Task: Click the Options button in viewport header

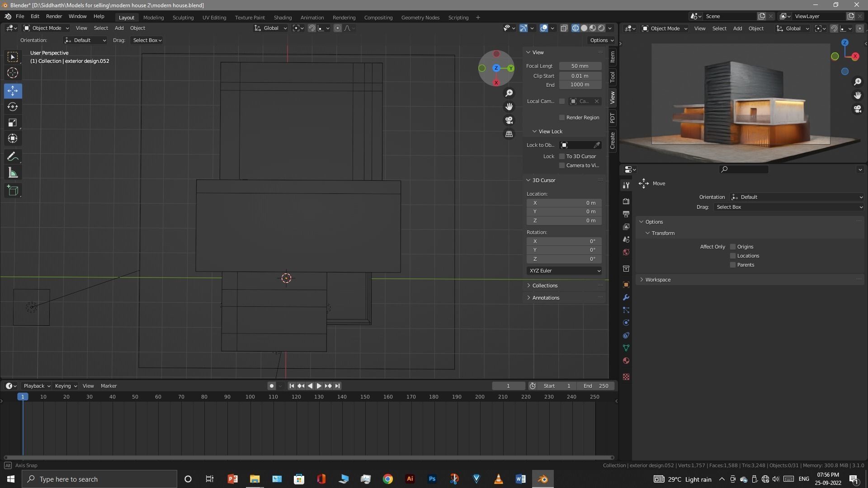Action: [601, 40]
